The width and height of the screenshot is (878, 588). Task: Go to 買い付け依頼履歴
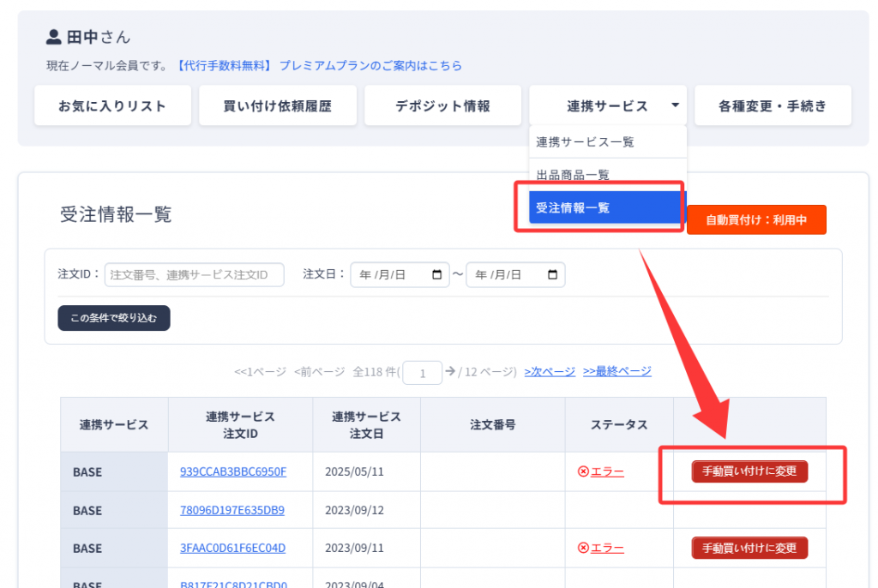277,105
